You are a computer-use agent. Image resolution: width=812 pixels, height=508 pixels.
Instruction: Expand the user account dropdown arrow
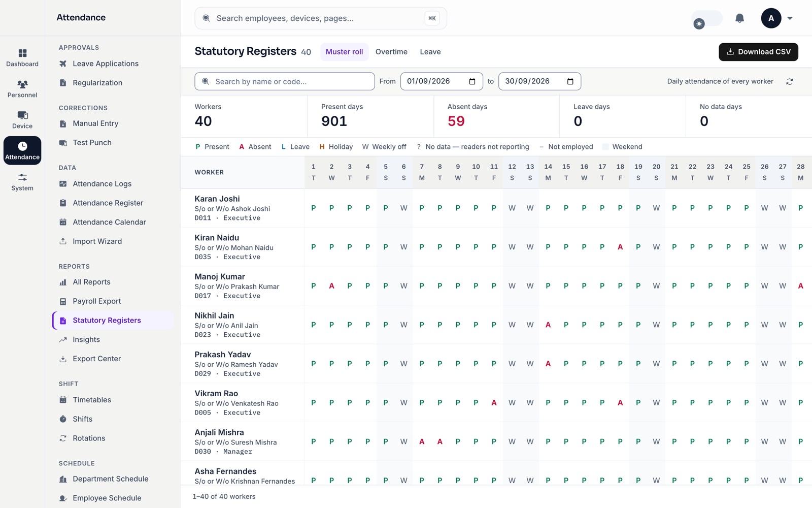[790, 18]
